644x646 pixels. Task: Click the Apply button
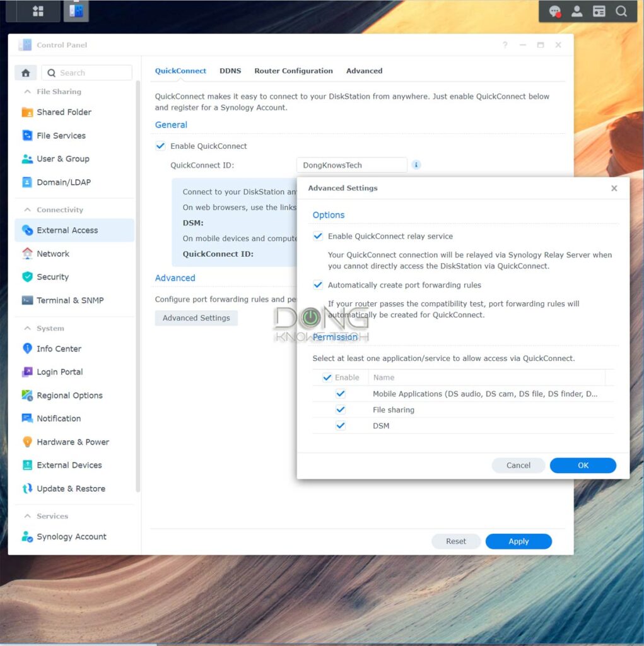tap(518, 541)
